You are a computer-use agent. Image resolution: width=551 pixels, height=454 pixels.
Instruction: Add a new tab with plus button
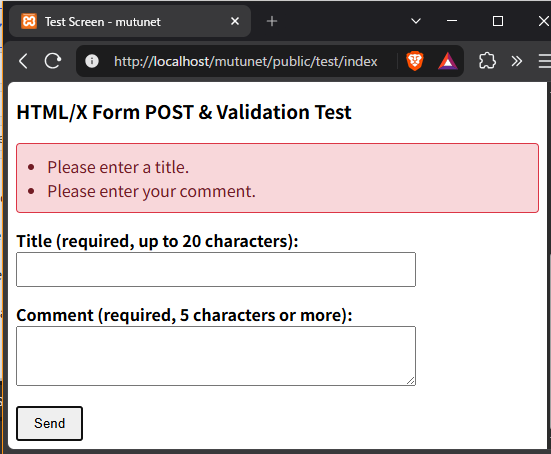coord(272,21)
